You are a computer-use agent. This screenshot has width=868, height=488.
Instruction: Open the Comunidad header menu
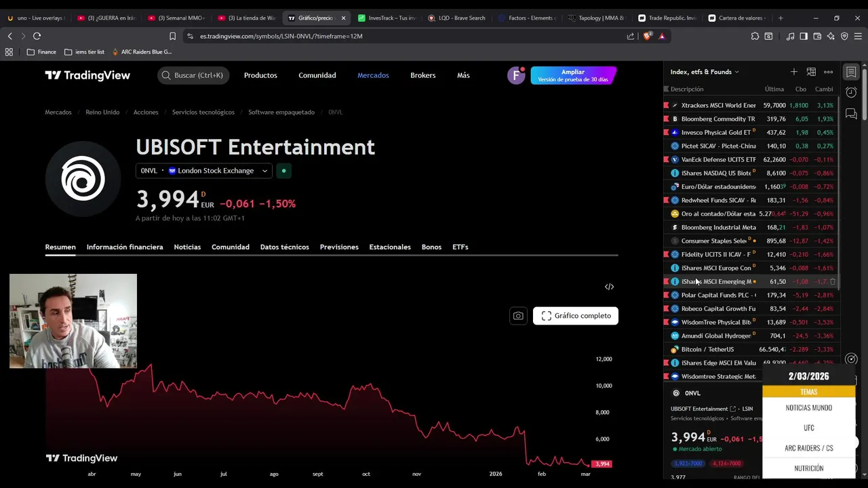(317, 75)
